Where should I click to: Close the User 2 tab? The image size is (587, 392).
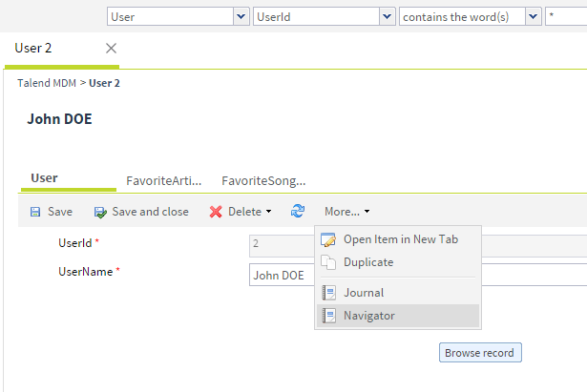click(x=111, y=48)
